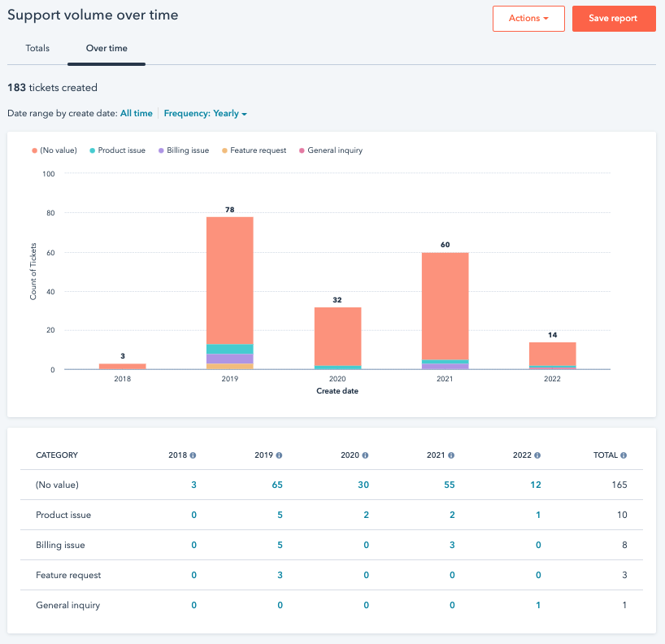The height and width of the screenshot is (644, 665).
Task: Click the (No value) total 165
Action: tap(619, 485)
